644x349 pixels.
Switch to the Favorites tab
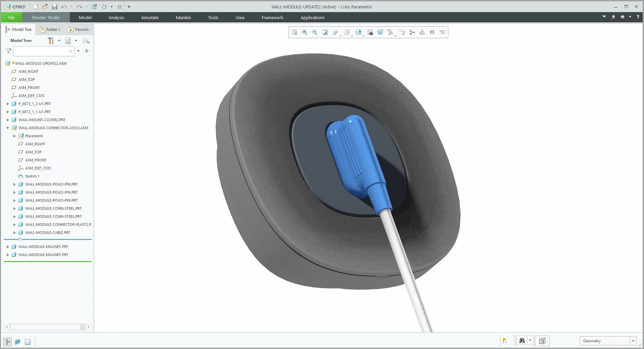coord(79,30)
